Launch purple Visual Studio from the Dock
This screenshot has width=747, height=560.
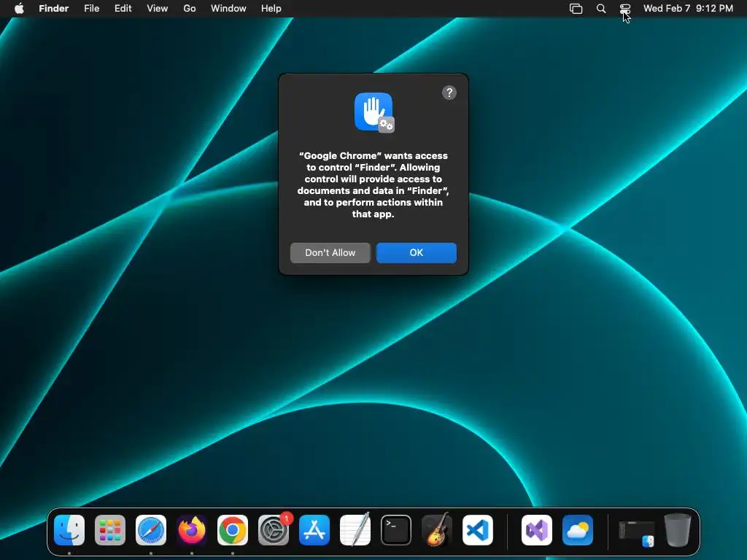(x=537, y=530)
